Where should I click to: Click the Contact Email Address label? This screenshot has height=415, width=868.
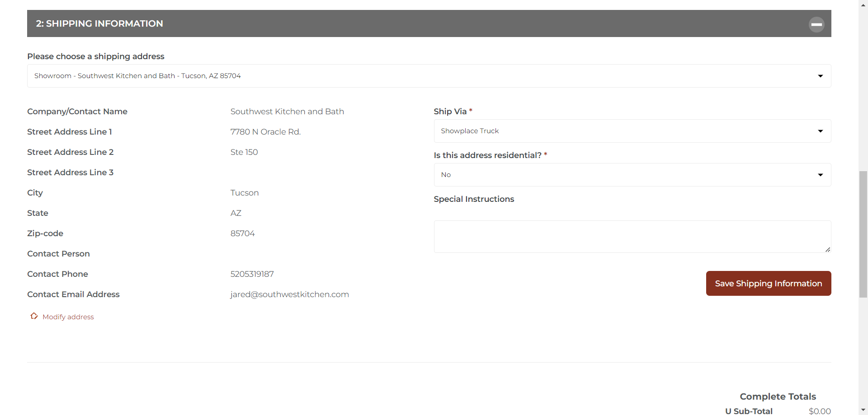point(73,294)
